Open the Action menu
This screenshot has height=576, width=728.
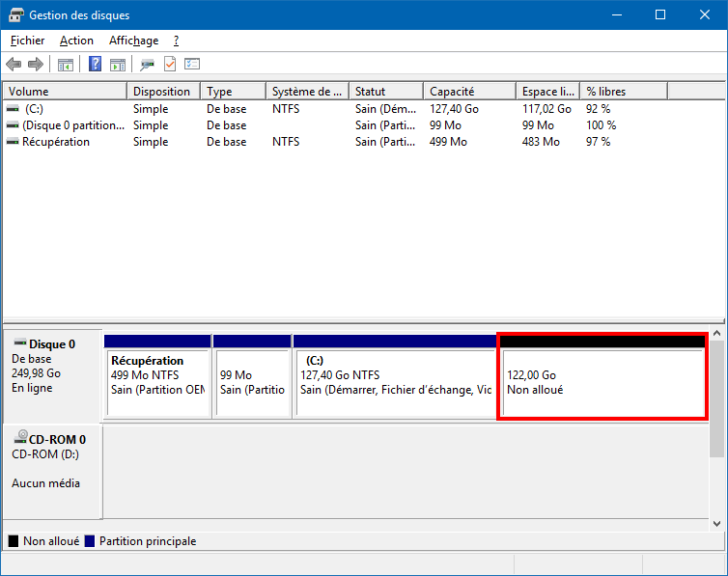coord(76,41)
